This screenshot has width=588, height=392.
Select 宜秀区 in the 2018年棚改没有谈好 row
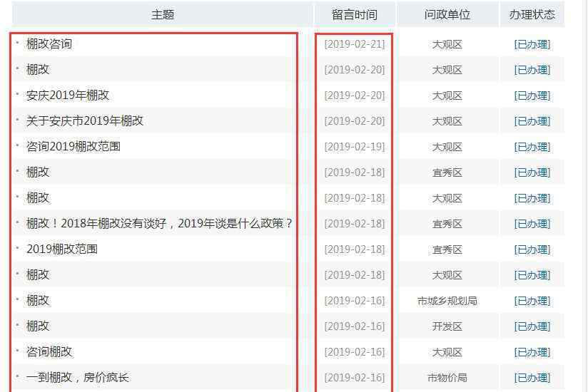click(x=447, y=224)
